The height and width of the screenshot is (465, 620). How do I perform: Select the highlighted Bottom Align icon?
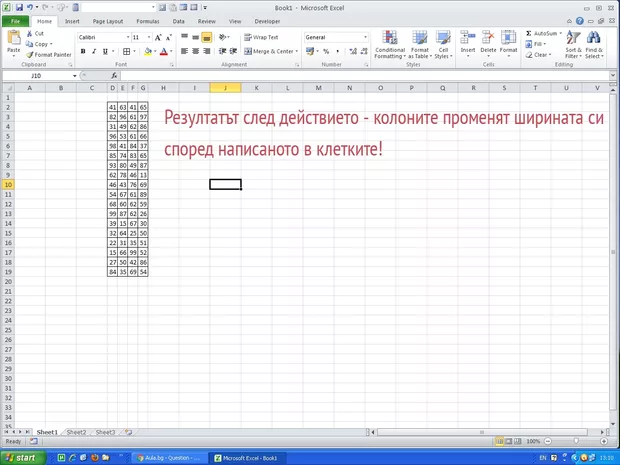click(206, 37)
